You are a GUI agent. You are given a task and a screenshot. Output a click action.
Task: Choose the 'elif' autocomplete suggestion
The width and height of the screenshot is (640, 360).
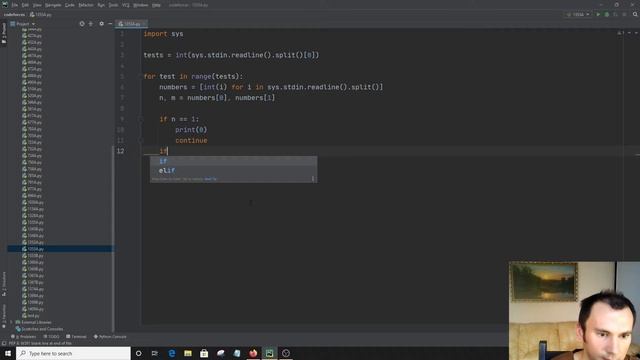coord(233,170)
